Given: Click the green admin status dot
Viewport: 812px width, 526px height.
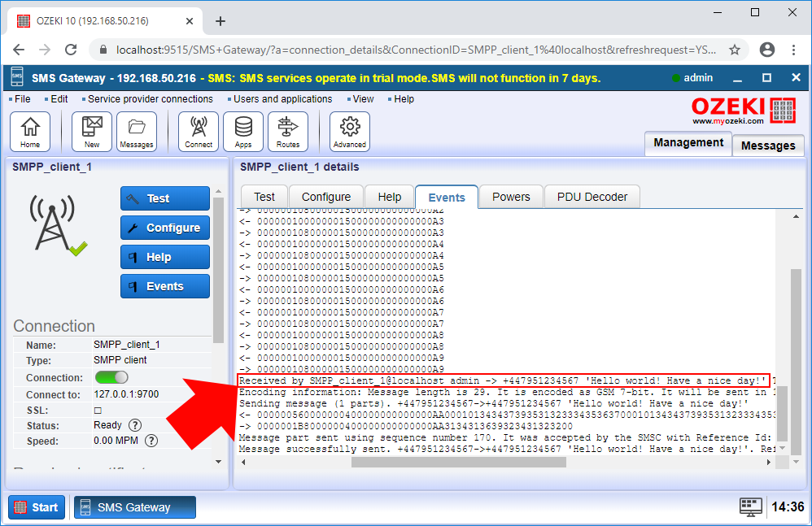Looking at the screenshot, I should tap(675, 78).
